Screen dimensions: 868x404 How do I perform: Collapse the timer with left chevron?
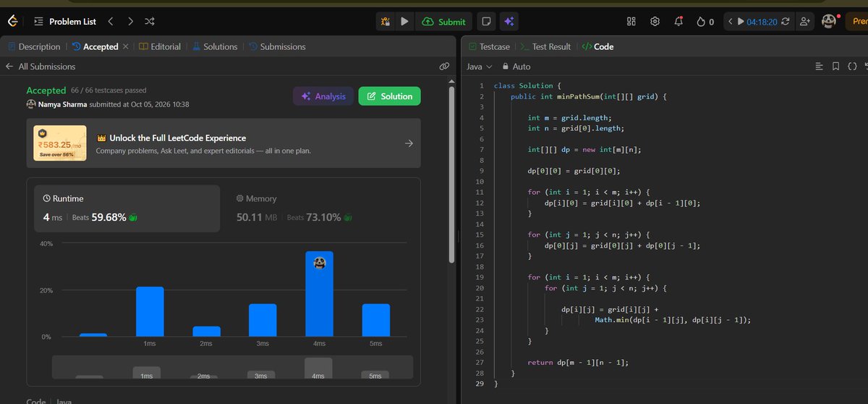(730, 22)
